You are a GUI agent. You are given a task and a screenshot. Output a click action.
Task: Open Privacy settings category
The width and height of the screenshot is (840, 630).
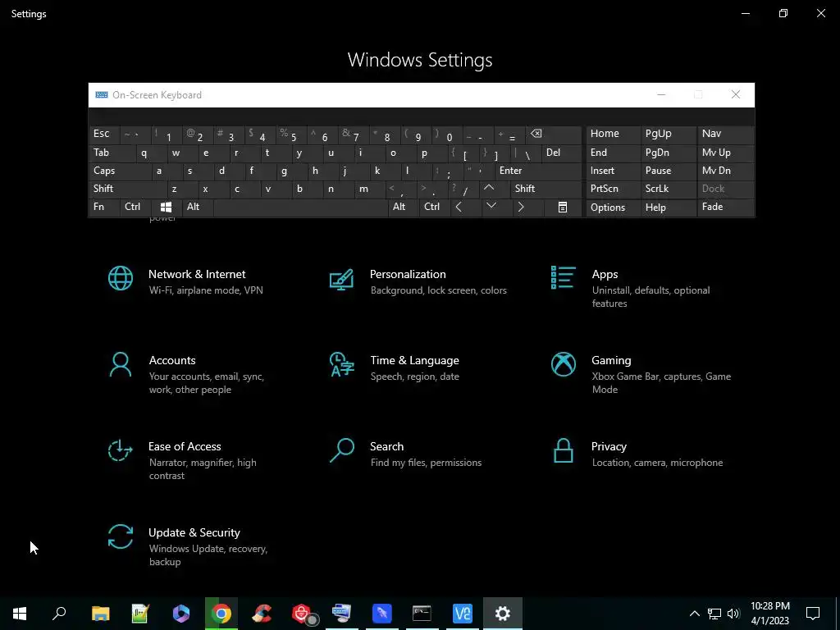637,454
